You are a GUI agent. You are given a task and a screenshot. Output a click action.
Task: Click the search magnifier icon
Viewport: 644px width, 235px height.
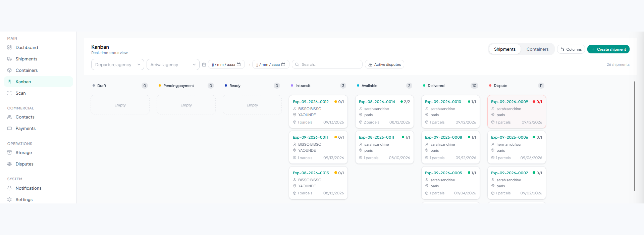tap(297, 64)
